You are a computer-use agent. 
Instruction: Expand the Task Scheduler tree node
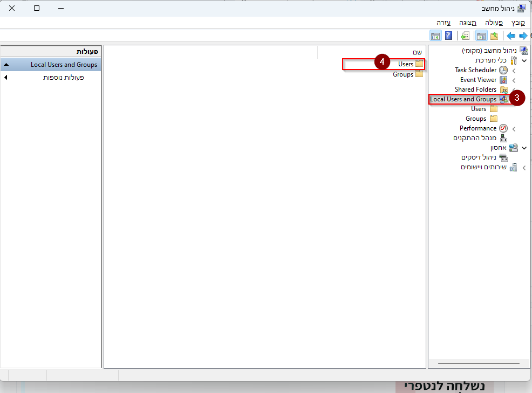point(514,71)
